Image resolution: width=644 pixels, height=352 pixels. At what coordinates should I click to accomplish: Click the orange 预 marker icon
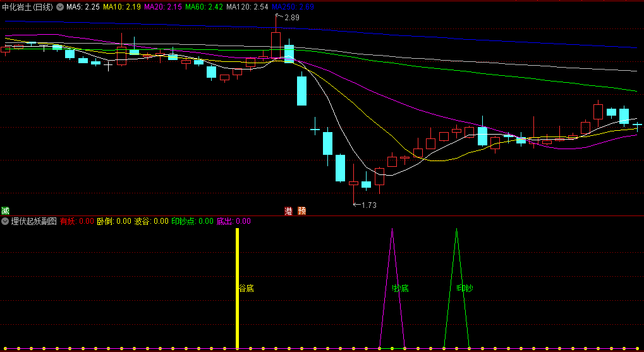pos(302,211)
